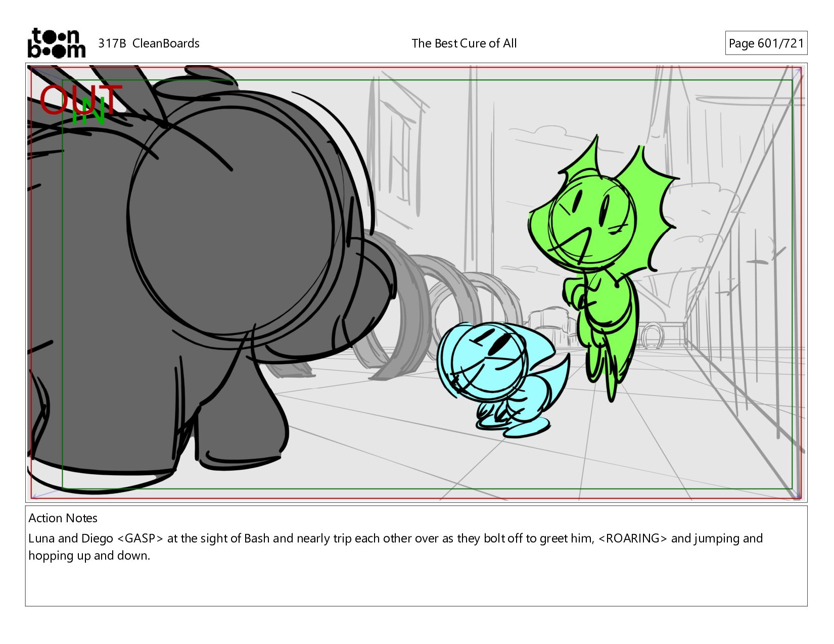
Task: Select the title 'The Best Cure of All'
Action: pyautogui.click(x=464, y=43)
